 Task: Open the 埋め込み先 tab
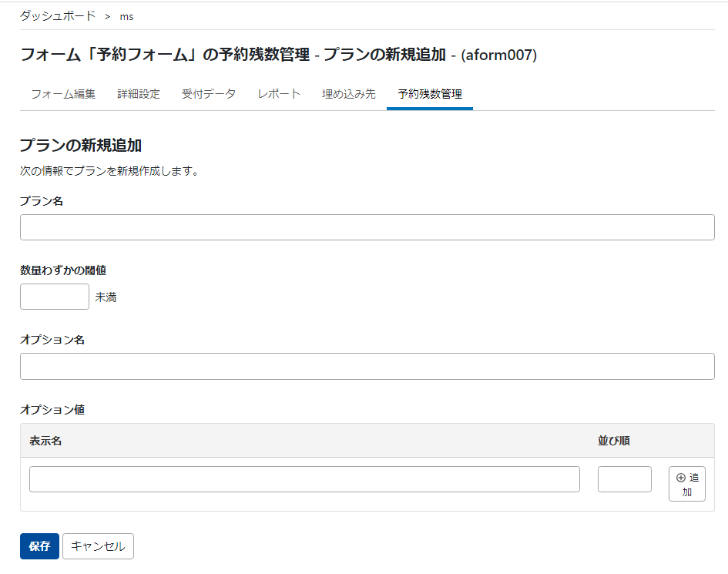(348, 94)
